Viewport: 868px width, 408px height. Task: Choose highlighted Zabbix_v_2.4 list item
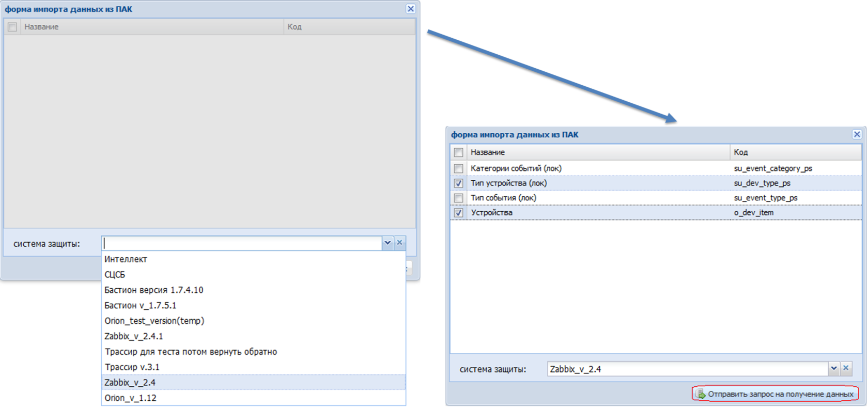tap(253, 383)
